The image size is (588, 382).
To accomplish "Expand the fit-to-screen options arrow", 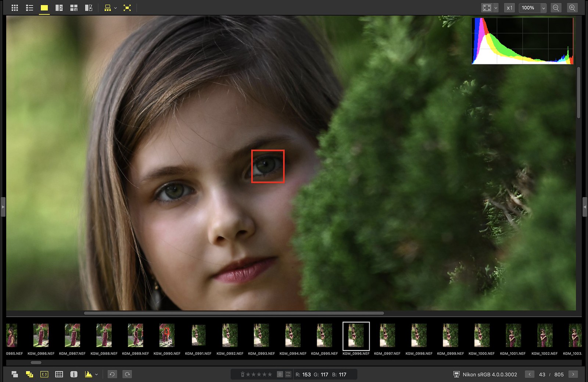I will [x=496, y=8].
